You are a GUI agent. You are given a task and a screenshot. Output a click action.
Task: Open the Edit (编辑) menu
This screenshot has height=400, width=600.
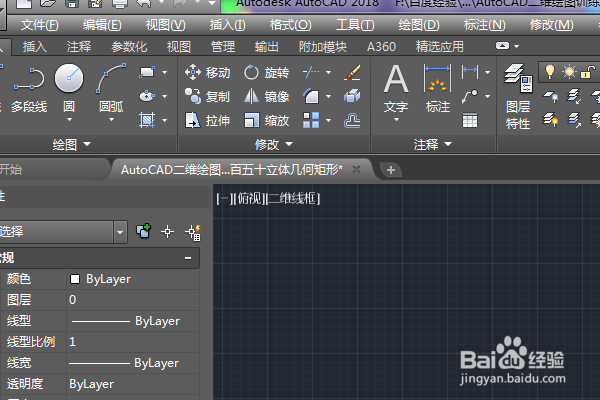(102, 25)
